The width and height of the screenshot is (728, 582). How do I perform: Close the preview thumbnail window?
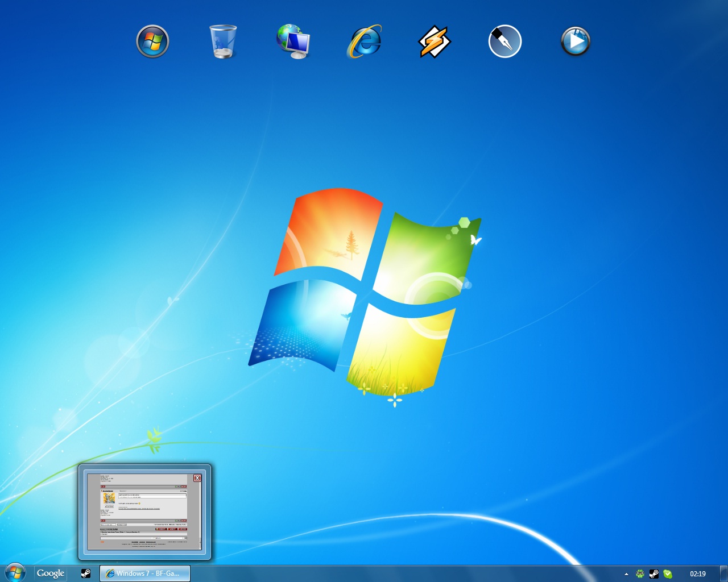(x=197, y=478)
